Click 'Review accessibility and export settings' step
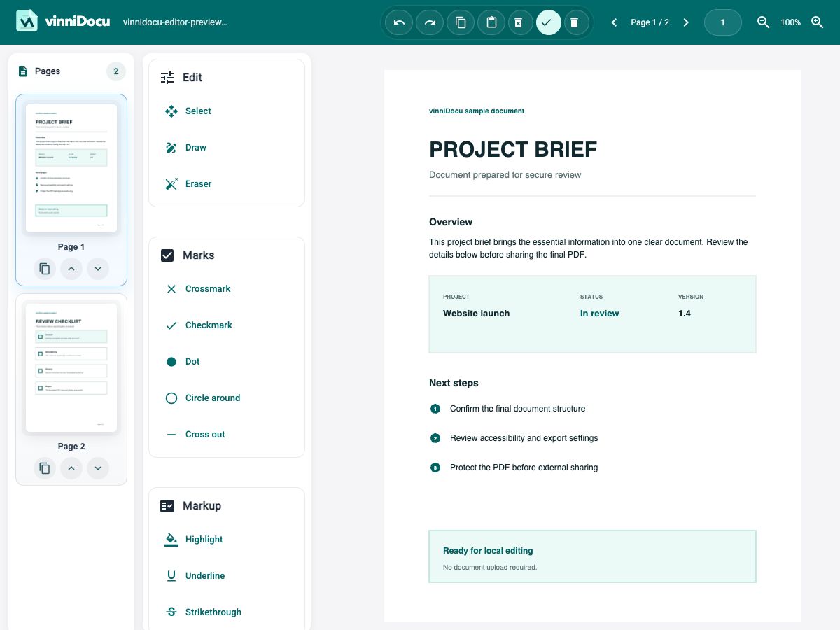The image size is (840, 630). (524, 438)
